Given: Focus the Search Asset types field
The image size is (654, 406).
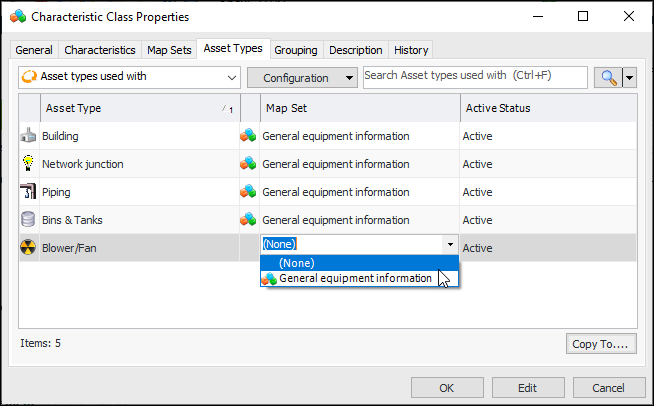Looking at the screenshot, I should 474,76.
